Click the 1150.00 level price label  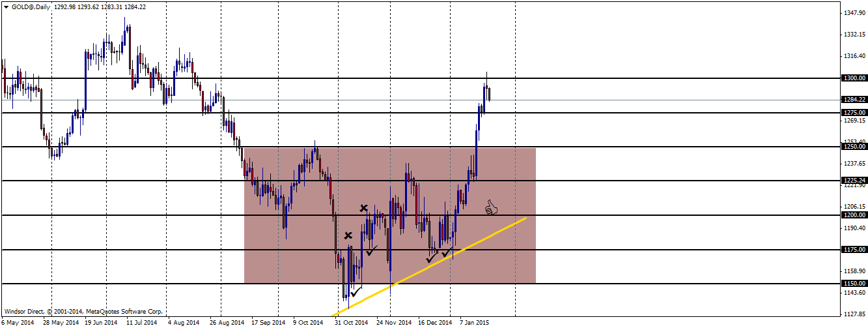854,284
